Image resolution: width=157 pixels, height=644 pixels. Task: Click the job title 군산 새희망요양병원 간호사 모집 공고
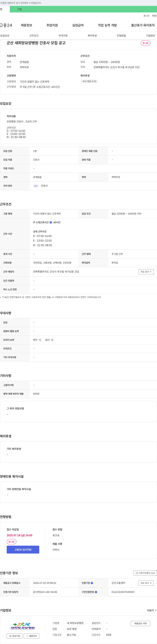tap(36, 43)
